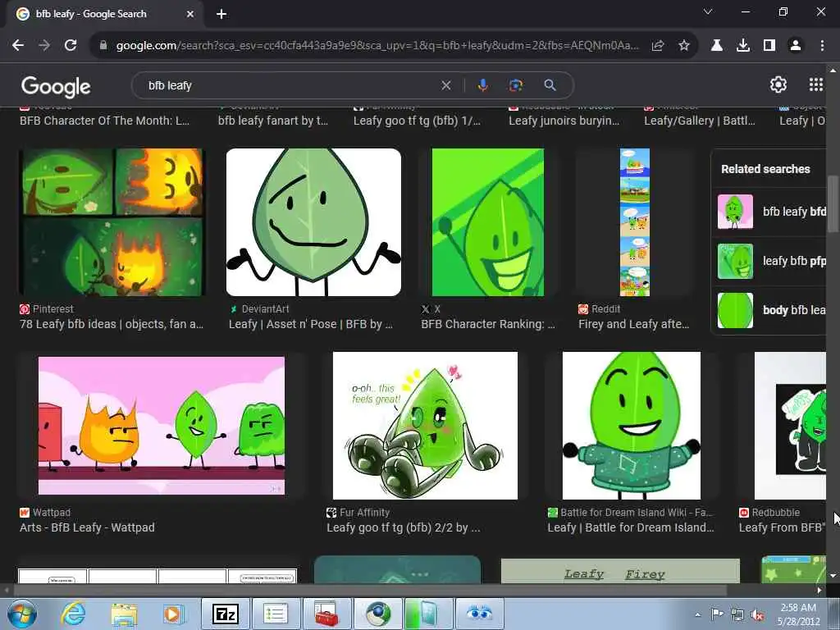
Task: Open Reddit Firey and Leafy comic image
Action: pos(635,222)
